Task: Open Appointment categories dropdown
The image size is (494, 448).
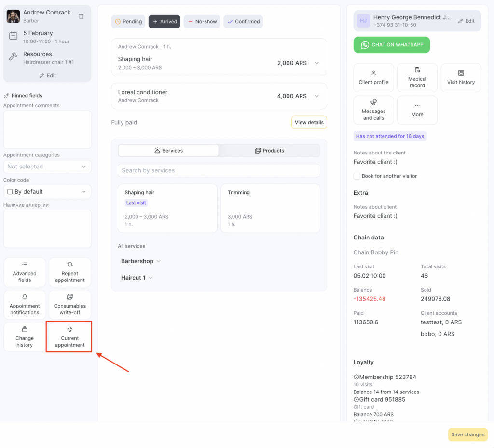Action: 47,167
